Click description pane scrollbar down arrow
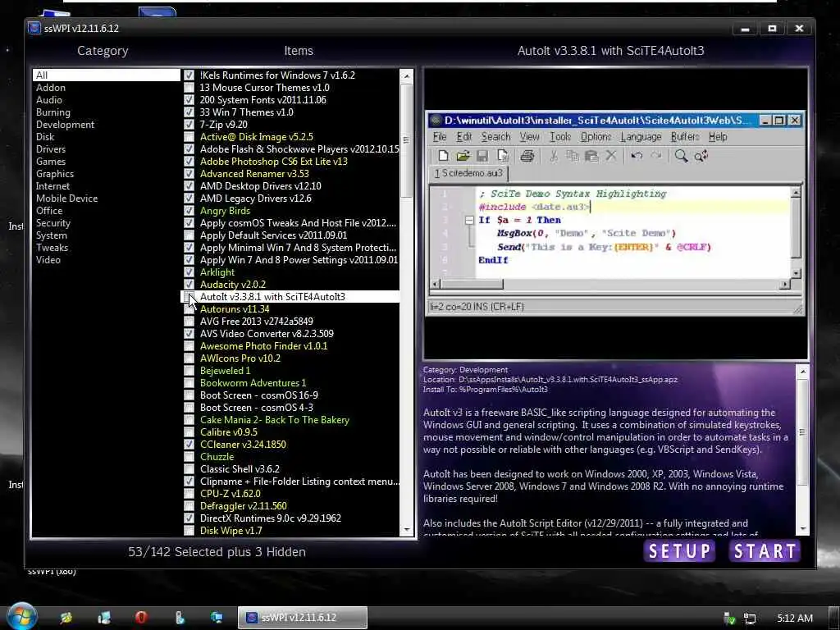 click(x=802, y=529)
